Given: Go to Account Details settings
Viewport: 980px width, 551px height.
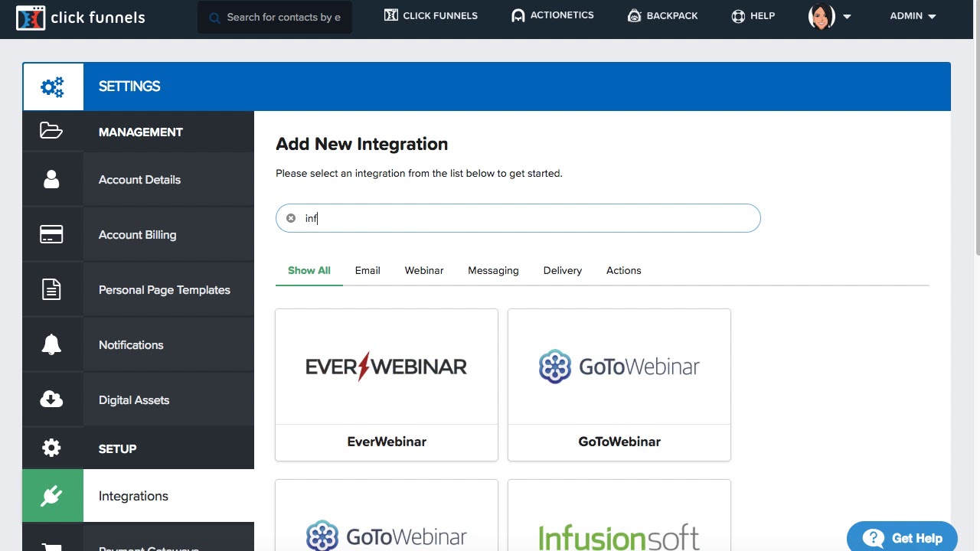Looking at the screenshot, I should [138, 180].
